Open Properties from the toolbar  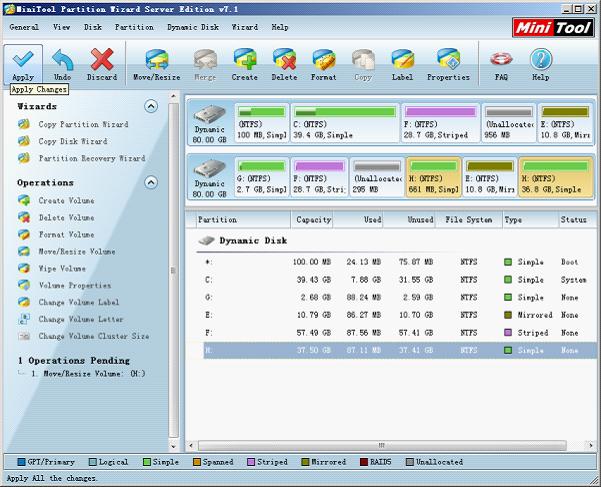(x=448, y=64)
